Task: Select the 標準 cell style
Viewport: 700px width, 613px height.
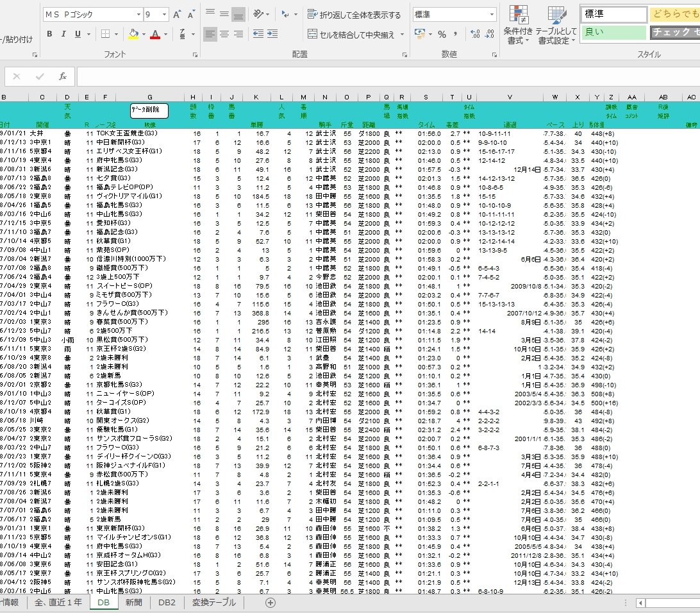Action: [x=614, y=14]
